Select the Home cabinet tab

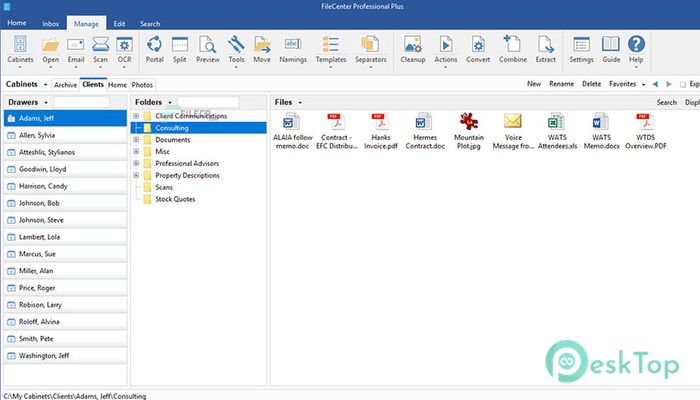click(x=117, y=85)
